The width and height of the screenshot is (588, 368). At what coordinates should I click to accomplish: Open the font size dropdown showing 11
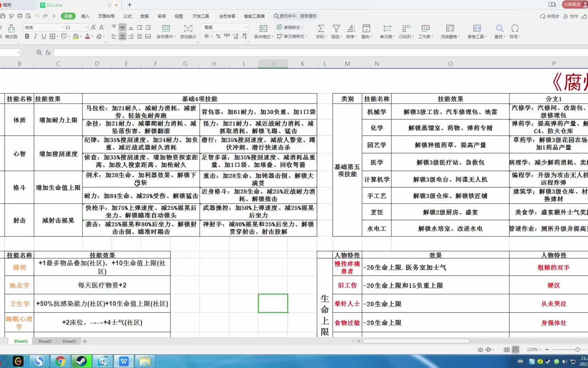click(86, 27)
